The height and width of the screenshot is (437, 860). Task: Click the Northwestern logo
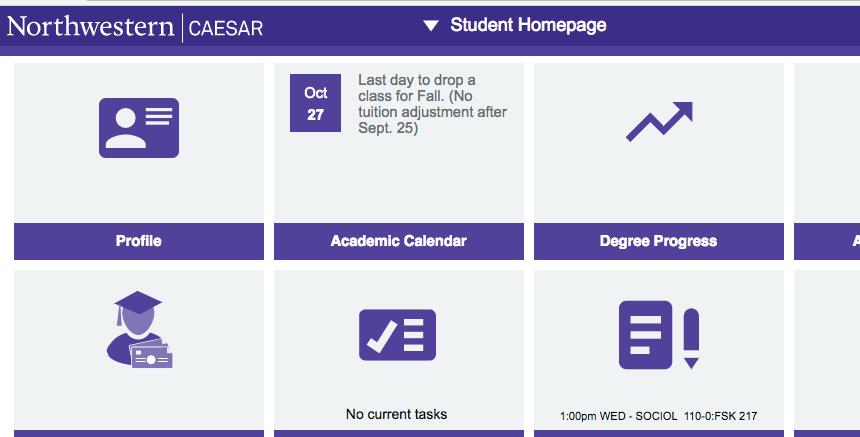click(x=90, y=26)
